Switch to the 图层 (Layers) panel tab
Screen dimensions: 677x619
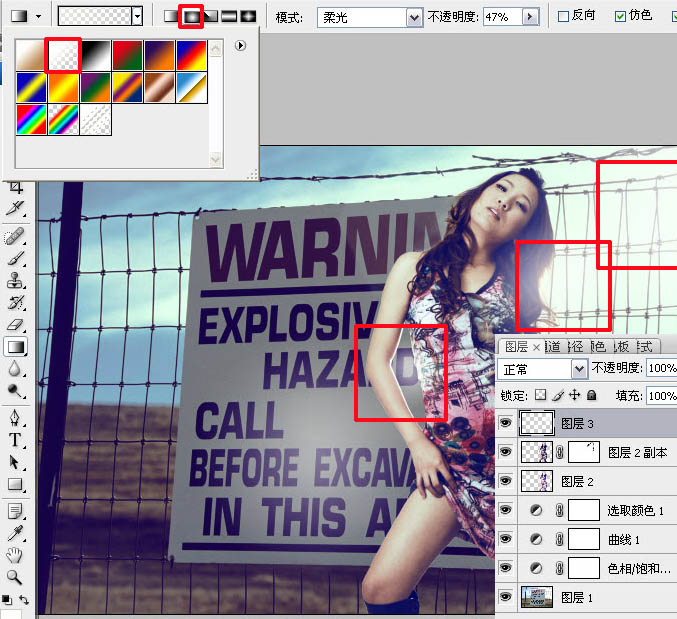[516, 346]
